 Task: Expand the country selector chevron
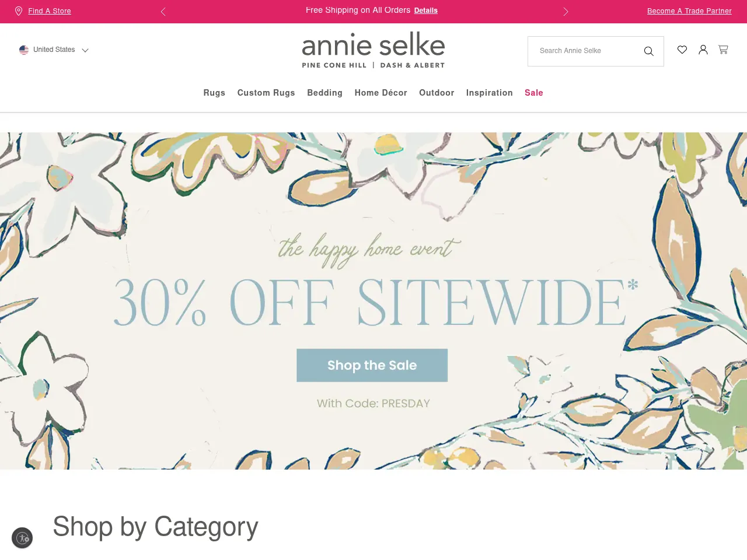point(85,50)
